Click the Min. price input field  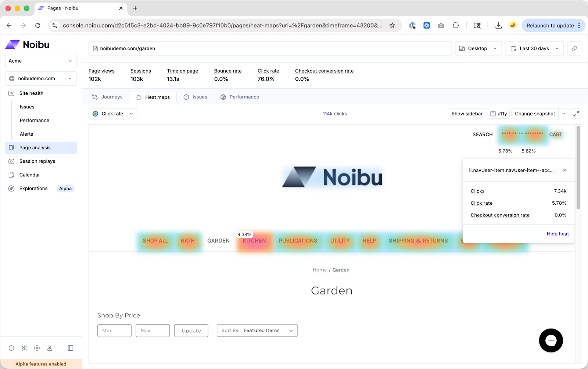click(x=114, y=330)
